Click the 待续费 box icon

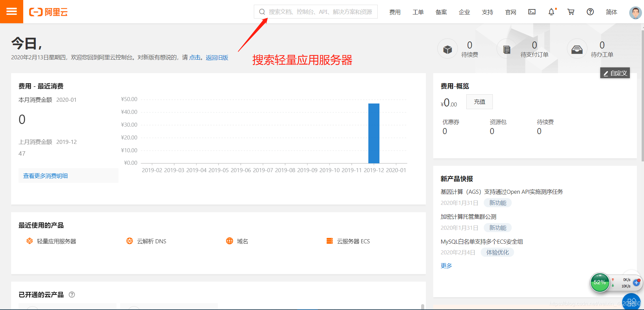click(447, 49)
